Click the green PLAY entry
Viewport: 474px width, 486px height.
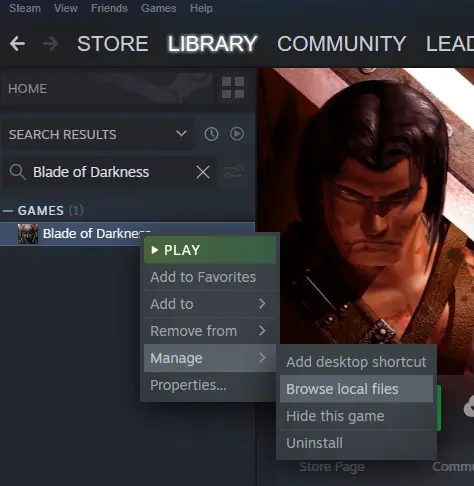(x=210, y=250)
